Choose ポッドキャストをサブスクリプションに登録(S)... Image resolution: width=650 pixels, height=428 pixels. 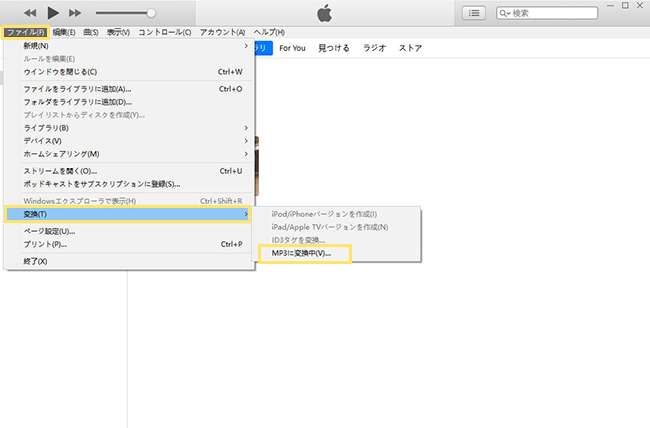[x=129, y=184]
